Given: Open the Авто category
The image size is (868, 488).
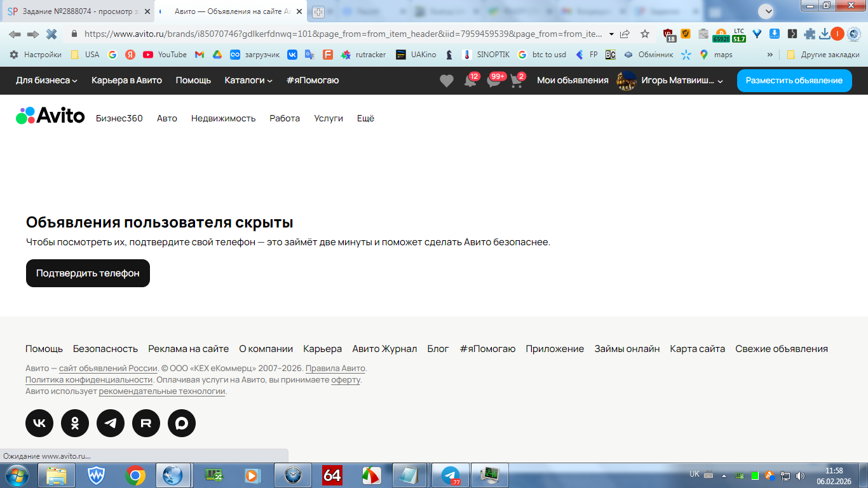Looking at the screenshot, I should (167, 118).
